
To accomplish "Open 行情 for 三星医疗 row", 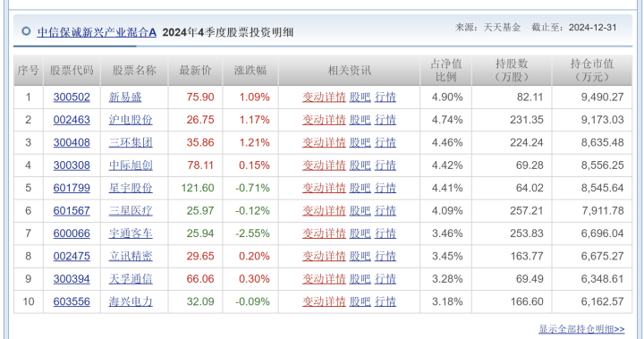I will 386,211.
